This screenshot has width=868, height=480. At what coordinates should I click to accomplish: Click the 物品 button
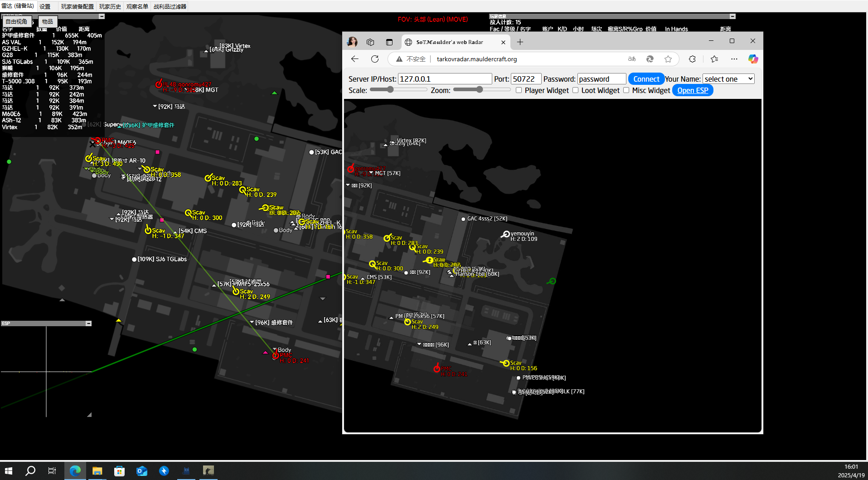coord(48,21)
